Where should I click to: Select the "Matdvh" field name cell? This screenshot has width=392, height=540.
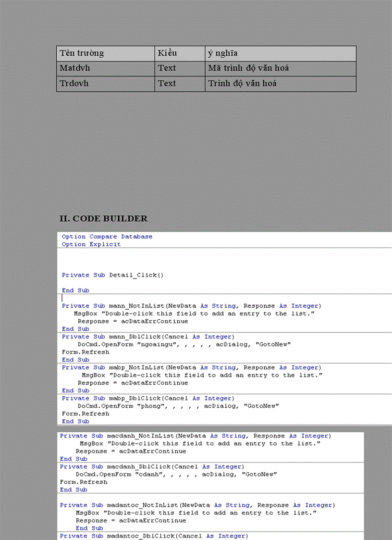75,68
